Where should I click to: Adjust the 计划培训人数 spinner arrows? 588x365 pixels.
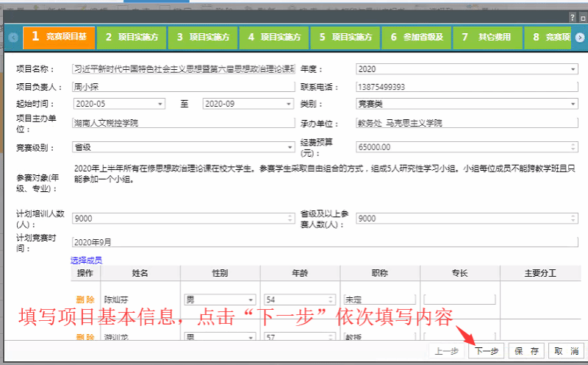pyautogui.click(x=291, y=219)
